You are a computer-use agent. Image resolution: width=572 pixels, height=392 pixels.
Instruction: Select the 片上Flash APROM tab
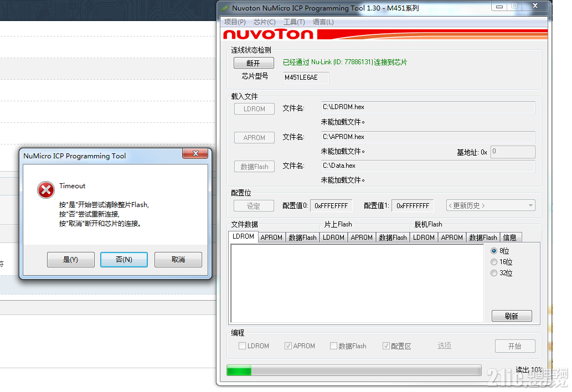tap(362, 238)
